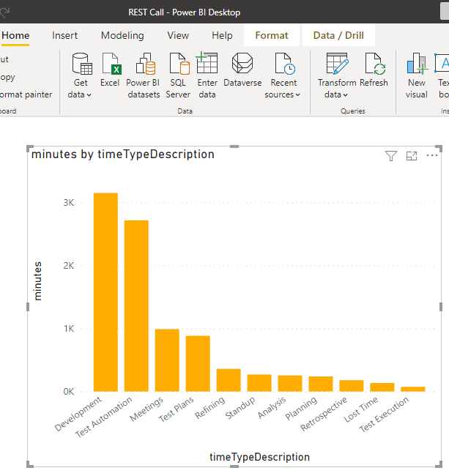Show filters affecting this visual

pyautogui.click(x=391, y=156)
